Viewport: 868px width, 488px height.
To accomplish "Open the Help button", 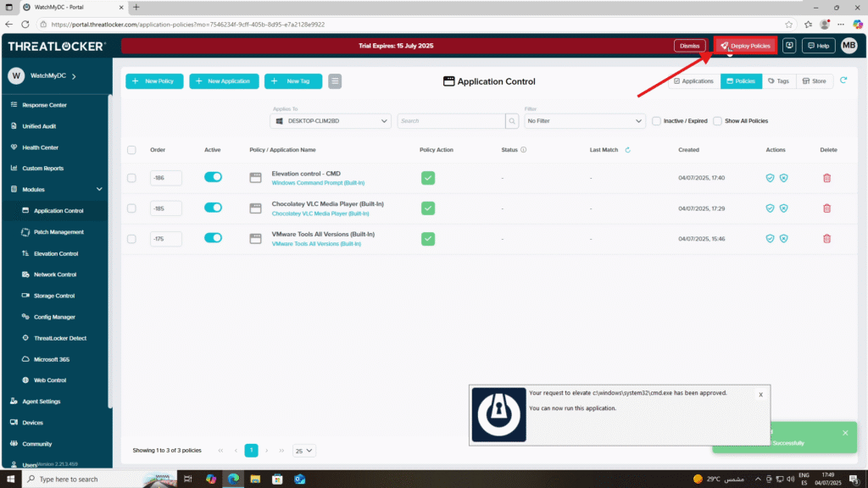I will pyautogui.click(x=818, y=46).
